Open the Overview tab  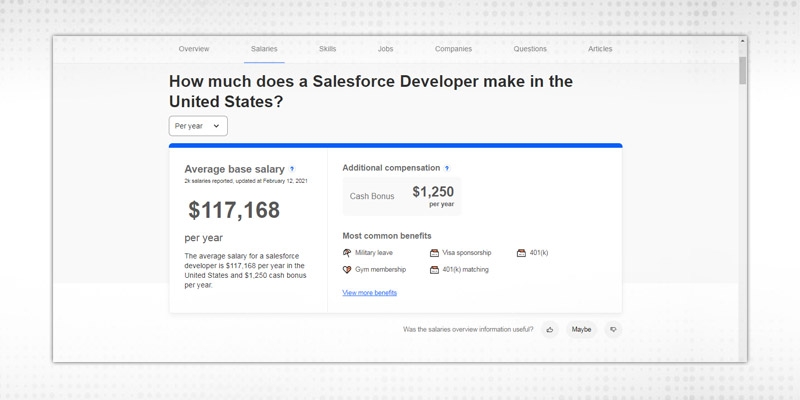tap(194, 49)
